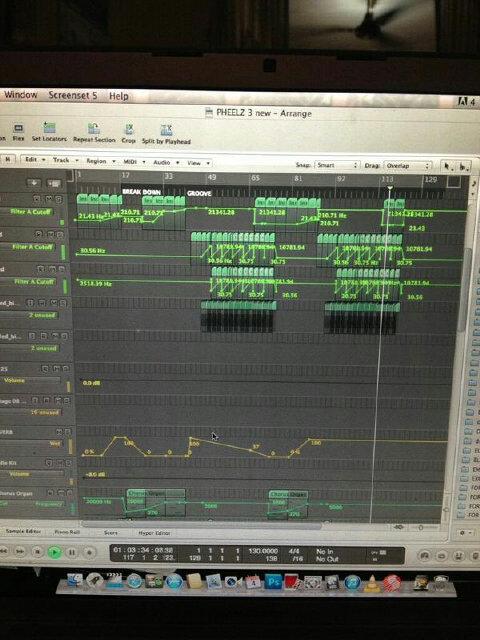Switch to the Sample Editor tab
Screen dimensions: 480x640
pyautogui.click(x=23, y=531)
